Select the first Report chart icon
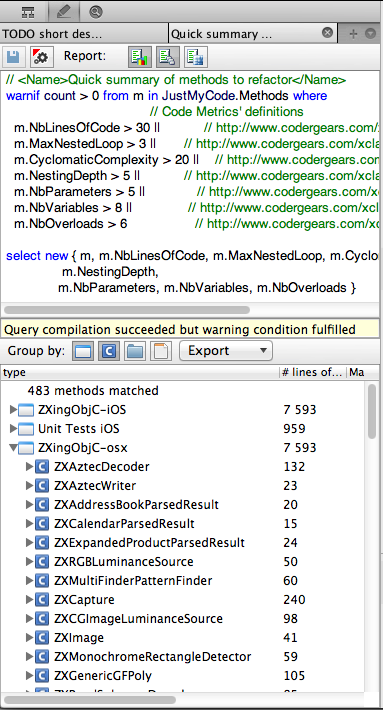Viewport: 383px width, 710px height. [140, 57]
